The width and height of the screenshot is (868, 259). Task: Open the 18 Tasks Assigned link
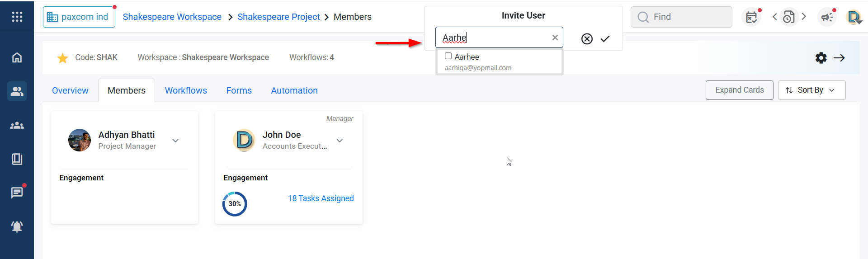click(321, 198)
